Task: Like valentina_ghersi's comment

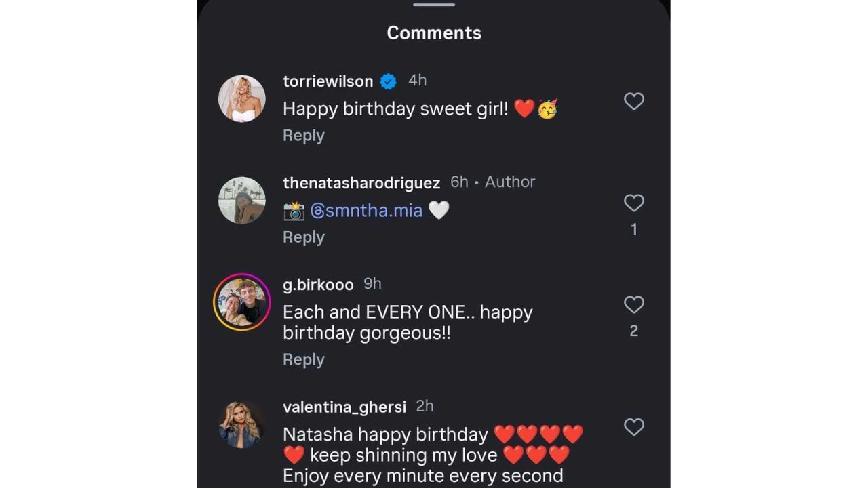Action: pyautogui.click(x=633, y=427)
